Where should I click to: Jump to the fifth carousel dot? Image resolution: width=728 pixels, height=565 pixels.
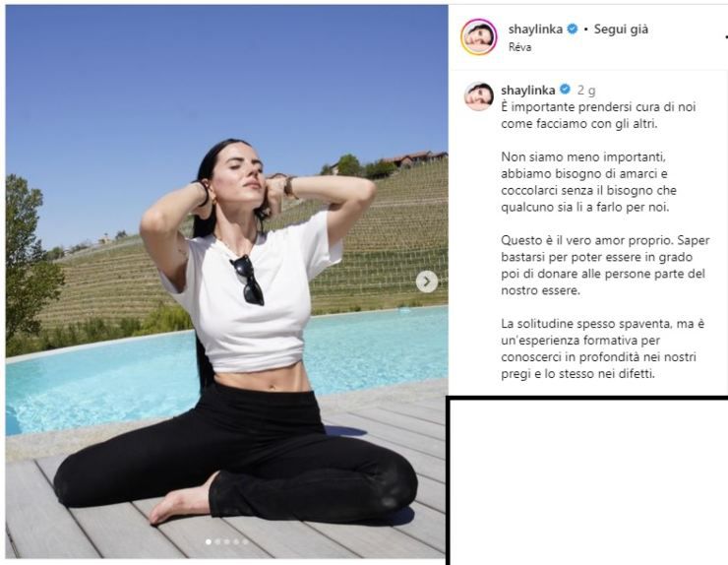pos(245,541)
